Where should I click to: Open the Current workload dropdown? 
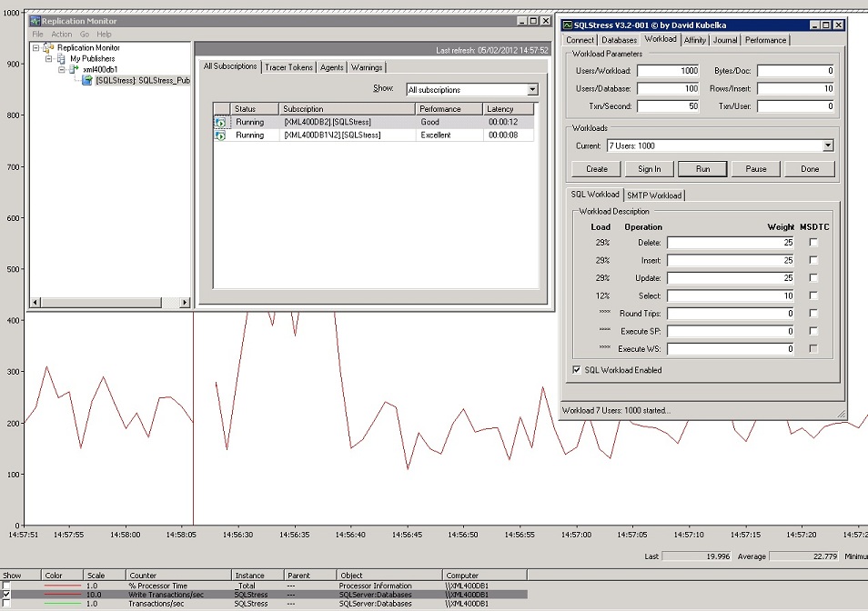point(828,145)
